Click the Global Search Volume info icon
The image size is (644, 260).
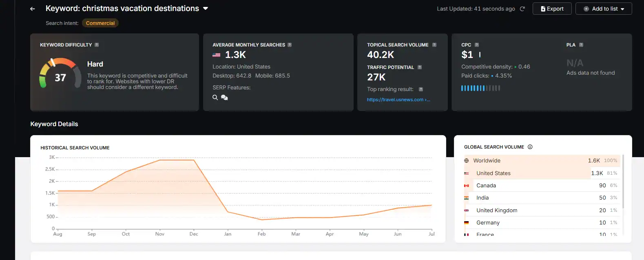(530, 147)
